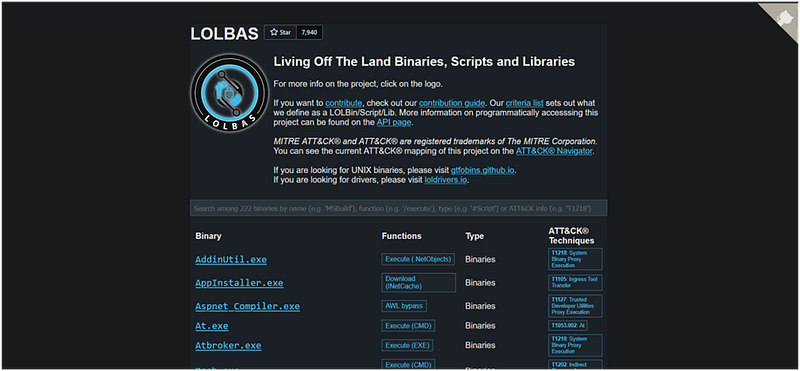Open the AppInstaller.exe entry
This screenshot has width=800, height=371.
point(239,283)
